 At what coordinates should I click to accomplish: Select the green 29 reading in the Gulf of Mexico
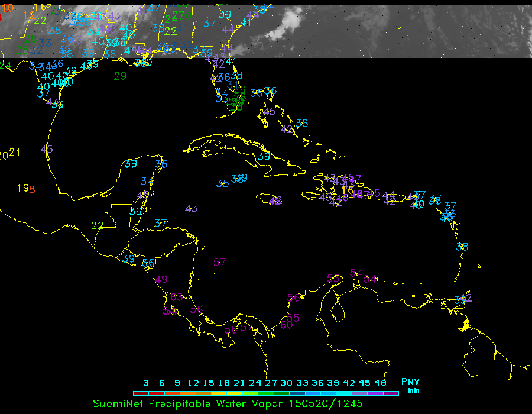[x=120, y=76]
